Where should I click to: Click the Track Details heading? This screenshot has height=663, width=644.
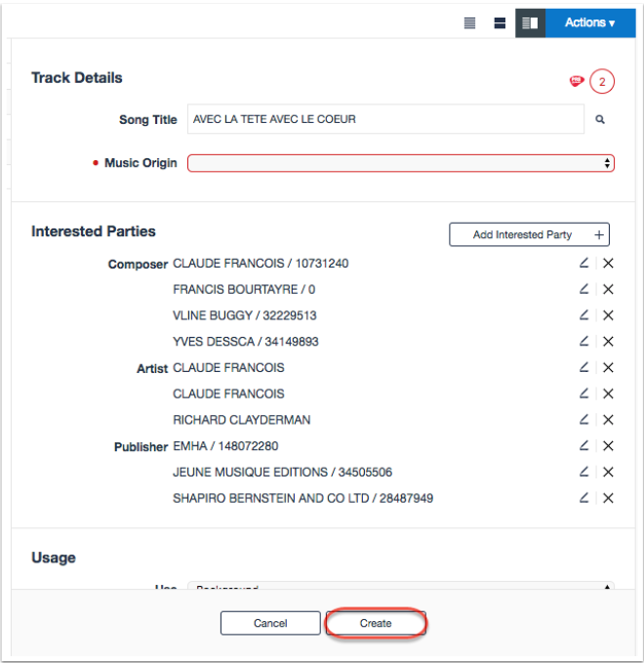tap(77, 78)
